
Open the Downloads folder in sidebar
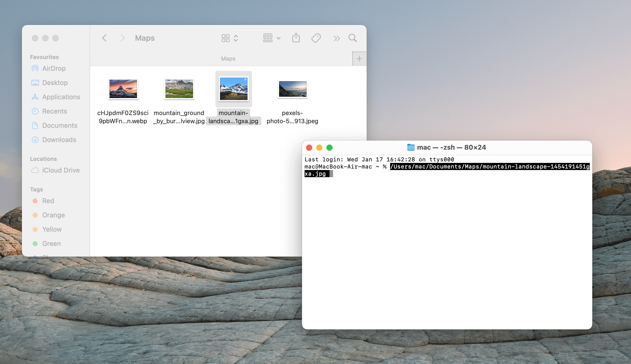[59, 139]
